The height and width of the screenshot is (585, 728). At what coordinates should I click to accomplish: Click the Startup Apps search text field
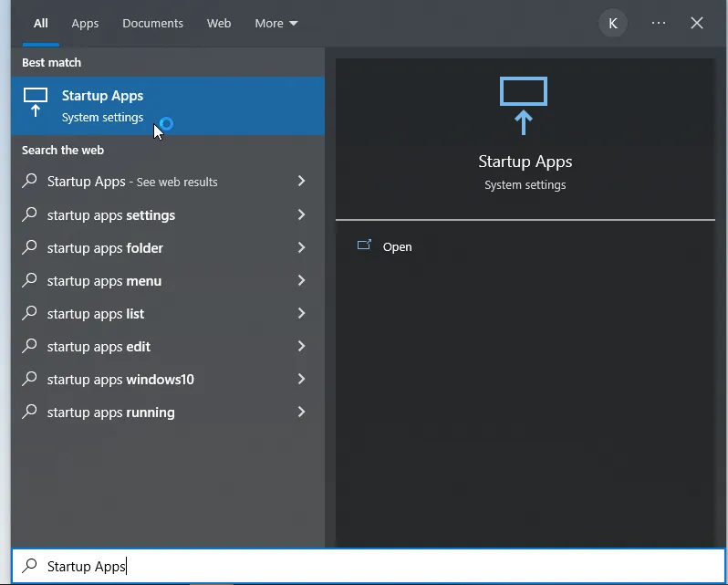coord(365,567)
